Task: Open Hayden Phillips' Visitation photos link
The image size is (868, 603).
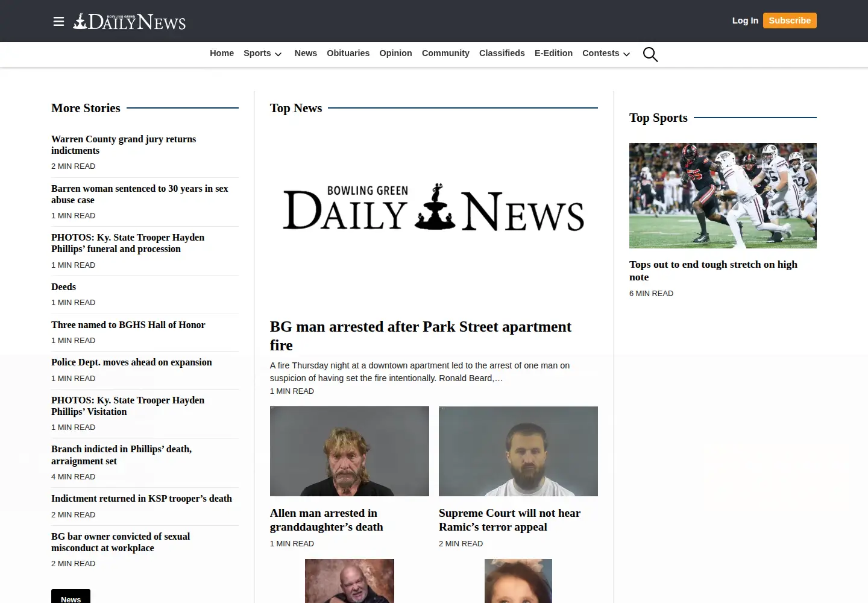Action: click(x=128, y=406)
